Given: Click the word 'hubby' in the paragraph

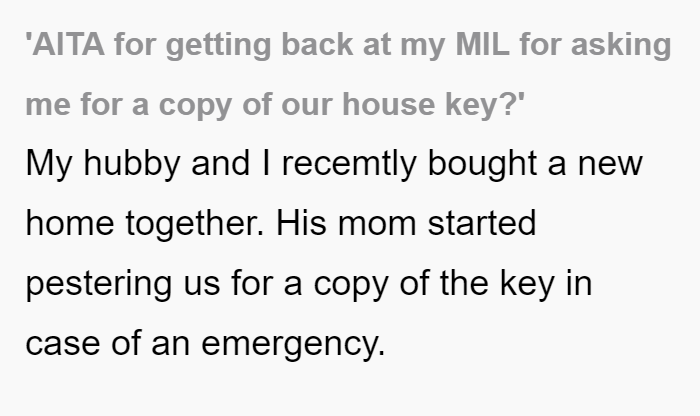Looking at the screenshot, I should (x=132, y=164).
